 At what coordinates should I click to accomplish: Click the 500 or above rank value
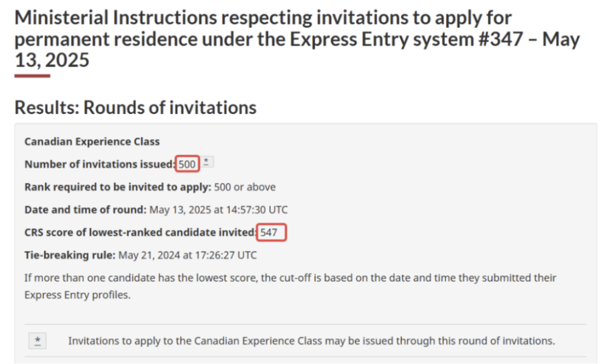coord(245,187)
